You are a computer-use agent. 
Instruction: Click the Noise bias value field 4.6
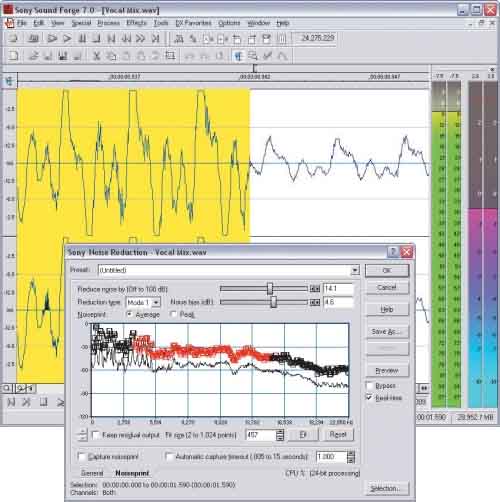pyautogui.click(x=338, y=302)
